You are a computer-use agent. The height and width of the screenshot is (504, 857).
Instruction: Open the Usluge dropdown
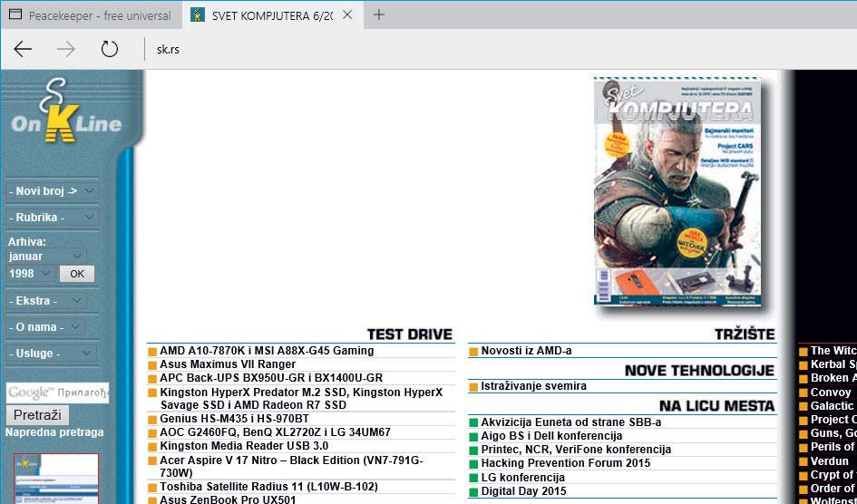52,354
